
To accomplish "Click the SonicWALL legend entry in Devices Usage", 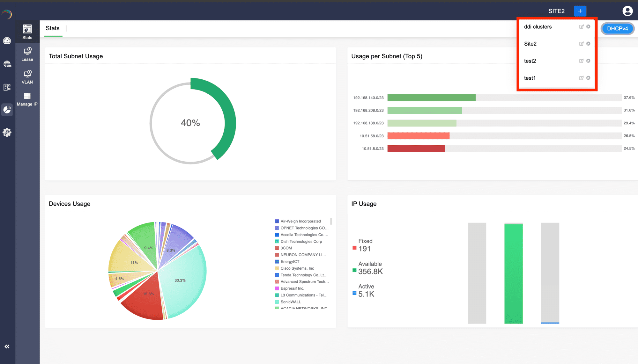I will [290, 302].
